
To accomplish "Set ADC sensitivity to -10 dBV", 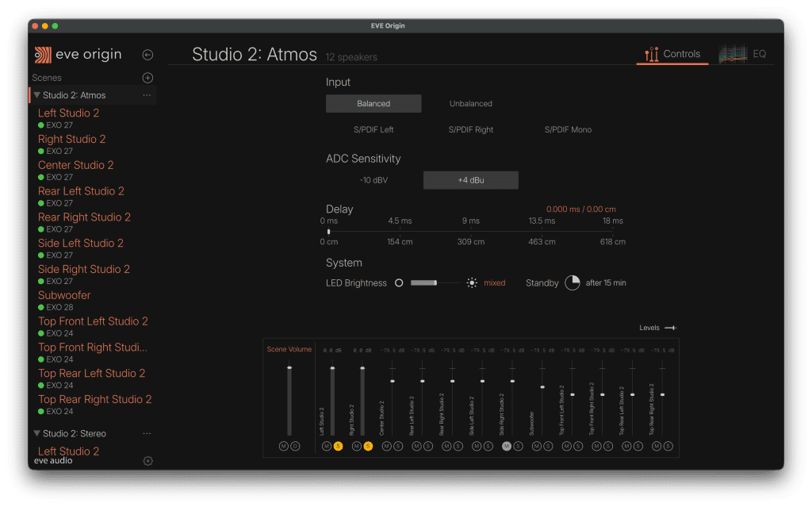I will 373,180.
